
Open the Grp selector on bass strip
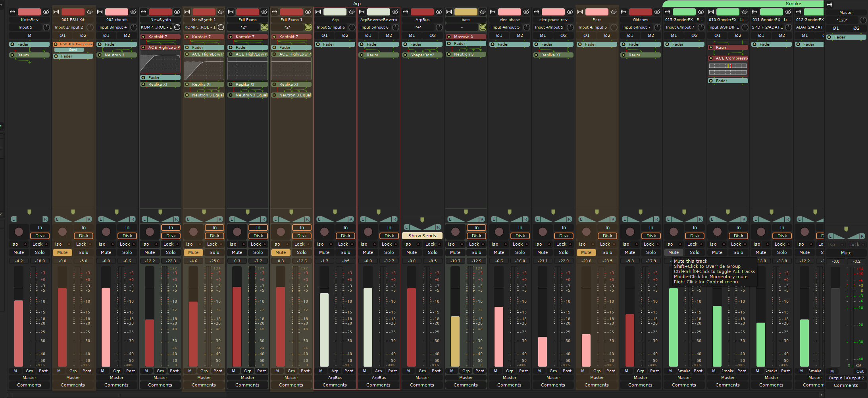[466, 371]
